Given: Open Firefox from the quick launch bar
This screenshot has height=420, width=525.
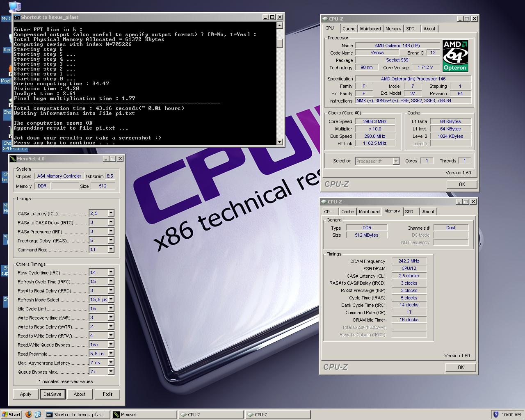Looking at the screenshot, I should point(29,414).
